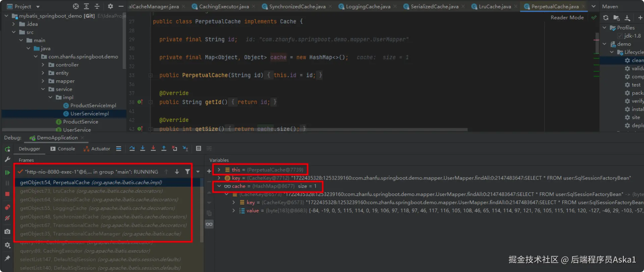
Task: Click the Drop Frame icon
Action: tap(174, 148)
